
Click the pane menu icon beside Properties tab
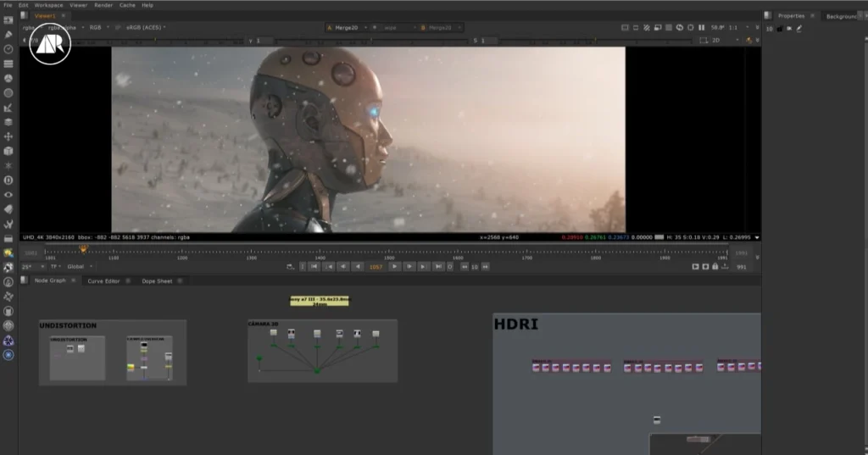point(767,15)
